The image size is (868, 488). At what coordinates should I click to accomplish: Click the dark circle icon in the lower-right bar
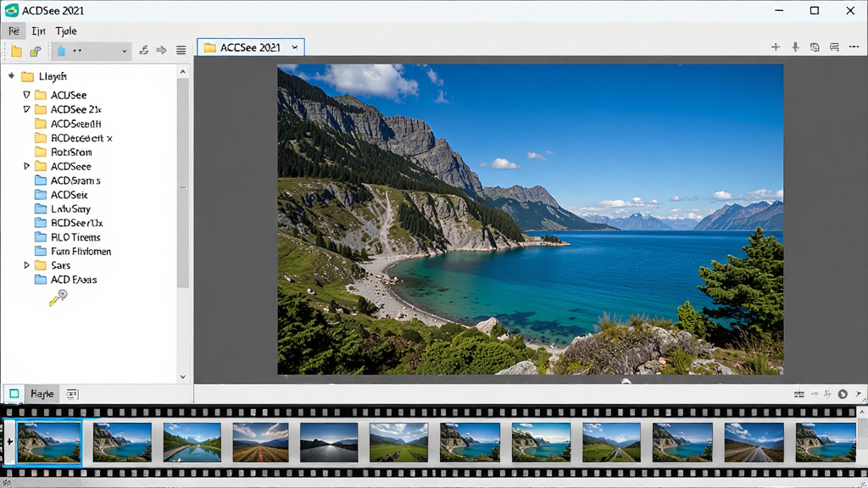pos(843,394)
